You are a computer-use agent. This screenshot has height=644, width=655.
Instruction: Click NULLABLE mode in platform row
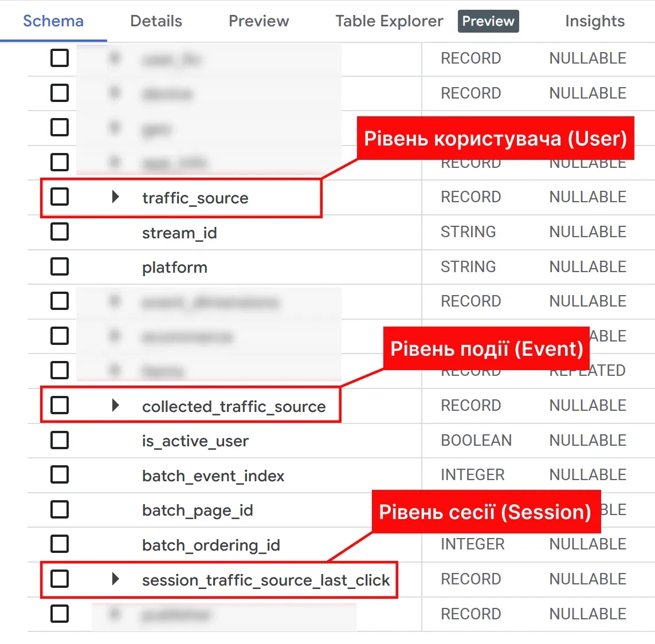[588, 266]
